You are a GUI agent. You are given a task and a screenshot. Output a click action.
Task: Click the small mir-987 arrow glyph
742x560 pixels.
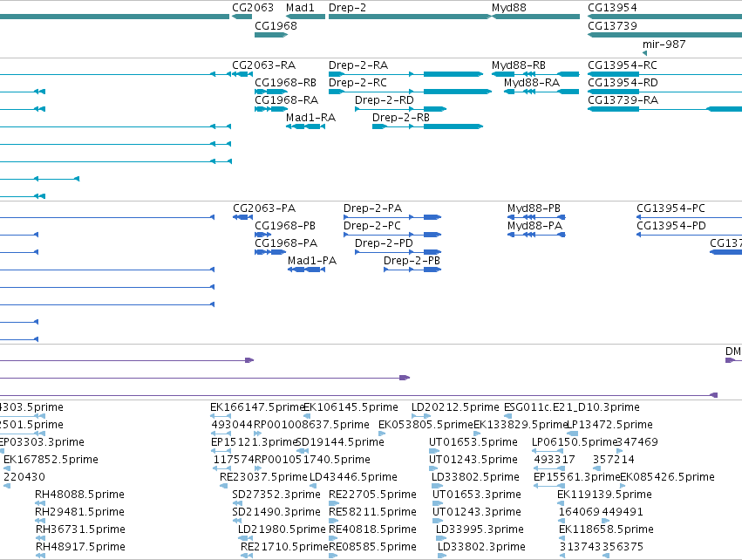[644, 53]
